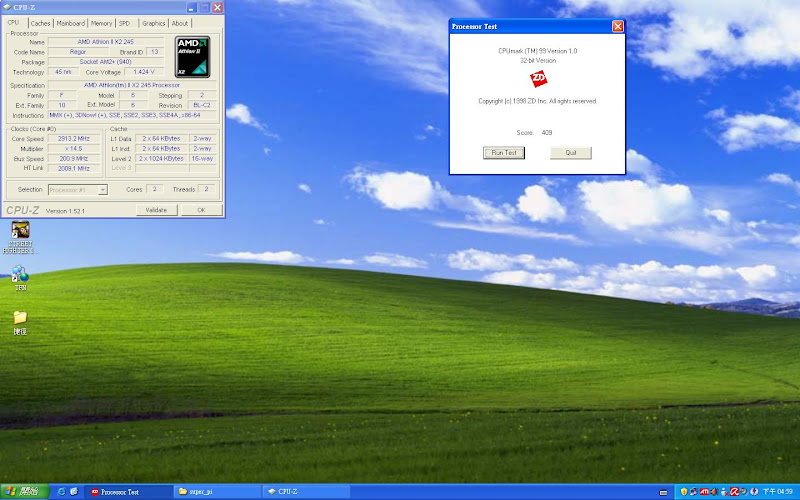
Task: Click the red ZD logo
Action: click(538, 77)
